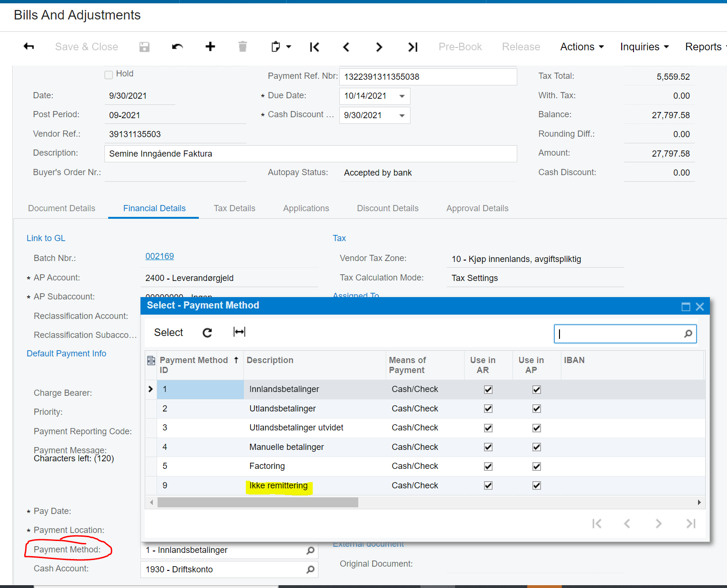Click fit-to-width columns icon in dialog
Viewport: 727px width, 588px height.
point(239,332)
